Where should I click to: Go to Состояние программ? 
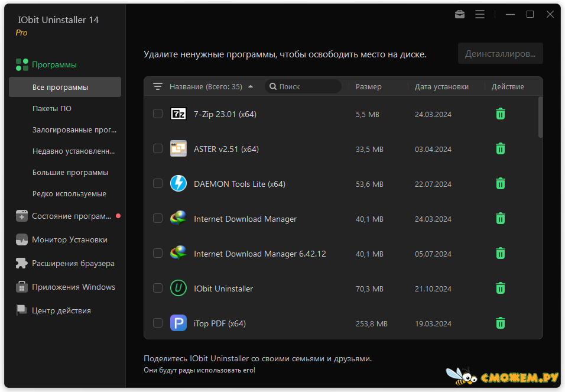point(72,216)
